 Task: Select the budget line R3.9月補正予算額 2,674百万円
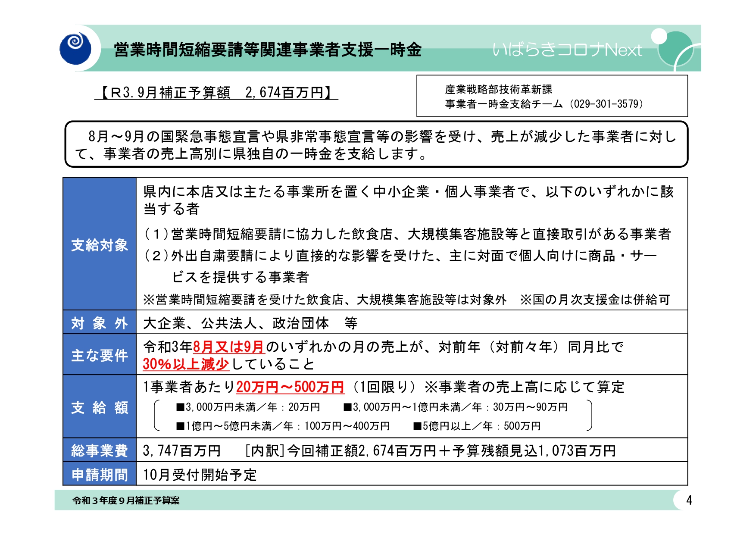tap(216, 92)
